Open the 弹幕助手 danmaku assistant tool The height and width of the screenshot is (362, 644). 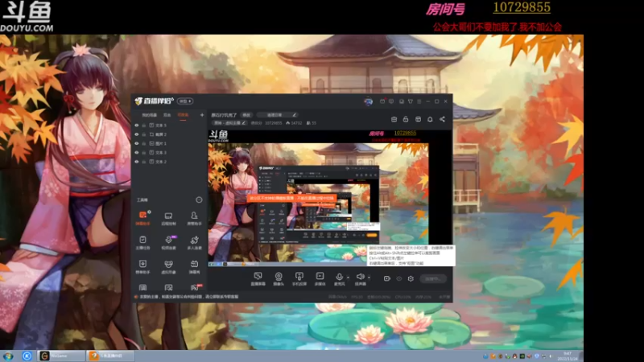coord(143,218)
